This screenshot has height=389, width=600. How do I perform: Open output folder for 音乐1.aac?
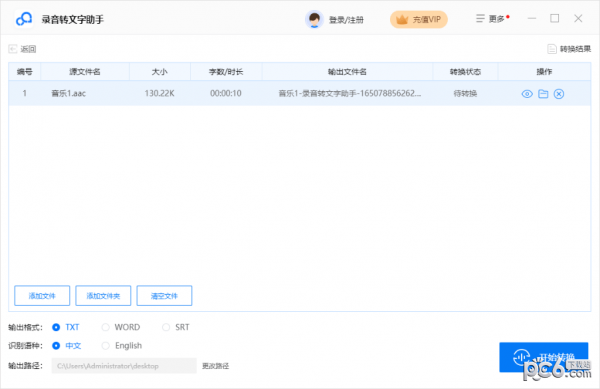coord(543,94)
